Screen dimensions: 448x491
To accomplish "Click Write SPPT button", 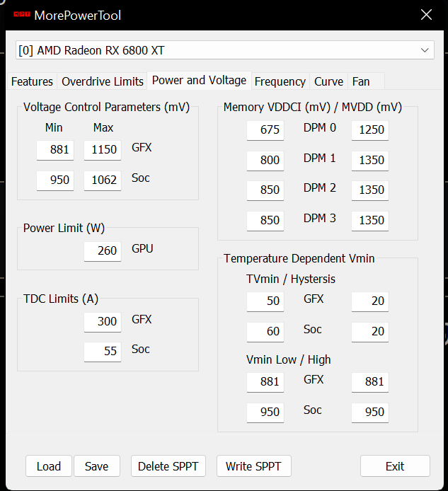I will click(x=254, y=466).
